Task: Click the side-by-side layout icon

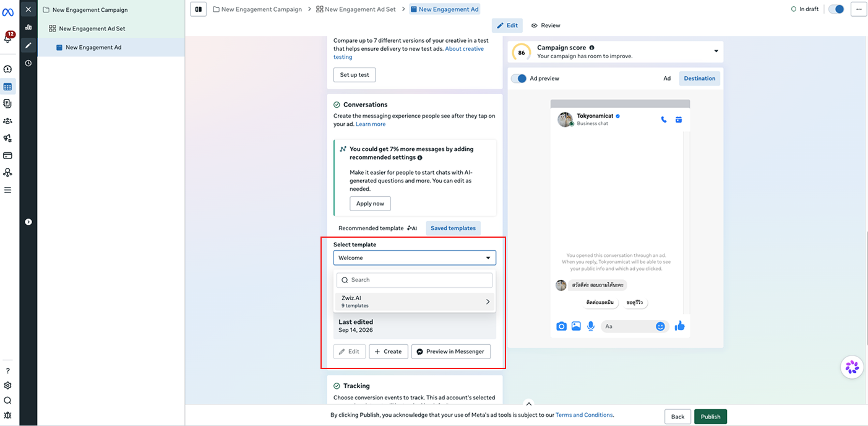Action: click(x=199, y=9)
